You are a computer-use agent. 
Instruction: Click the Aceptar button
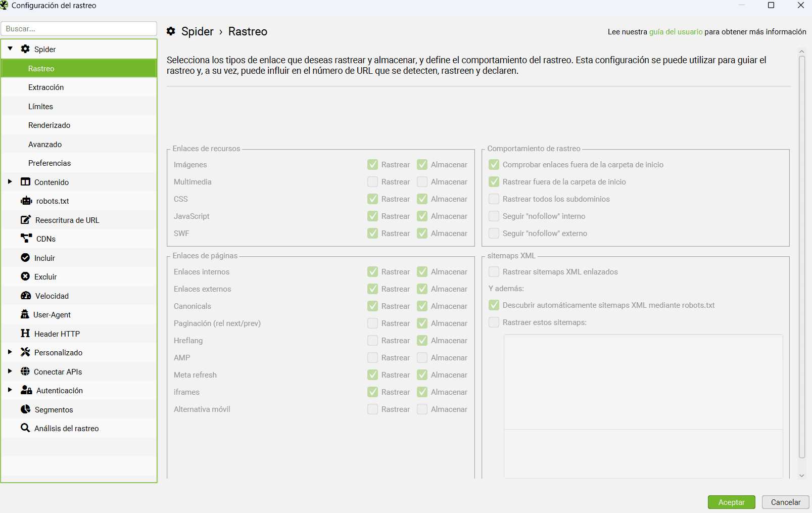(x=731, y=502)
